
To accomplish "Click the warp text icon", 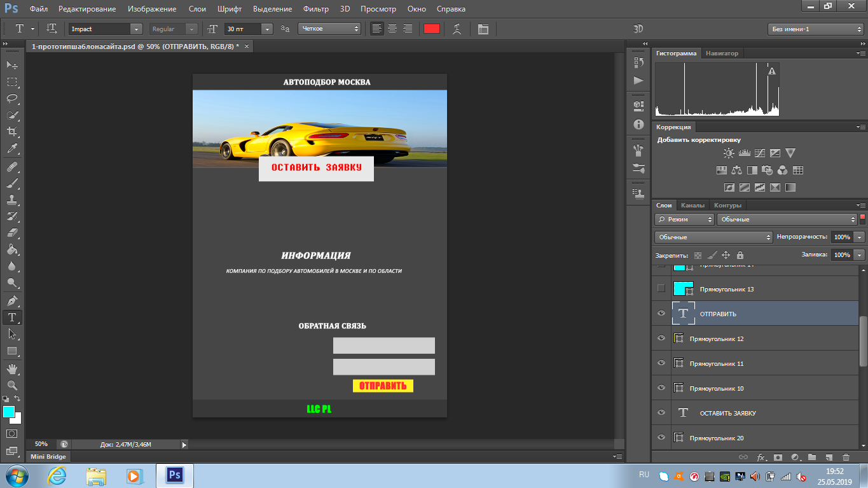I will [x=457, y=29].
